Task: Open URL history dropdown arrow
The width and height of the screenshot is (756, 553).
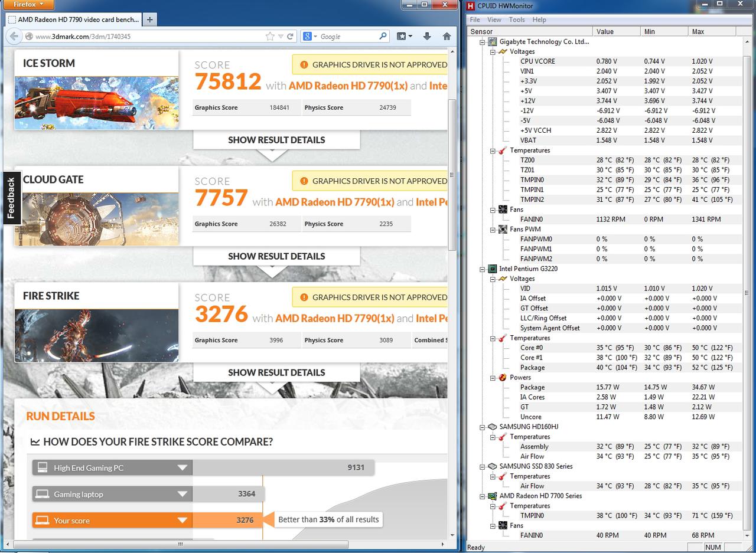Action: tap(281, 37)
